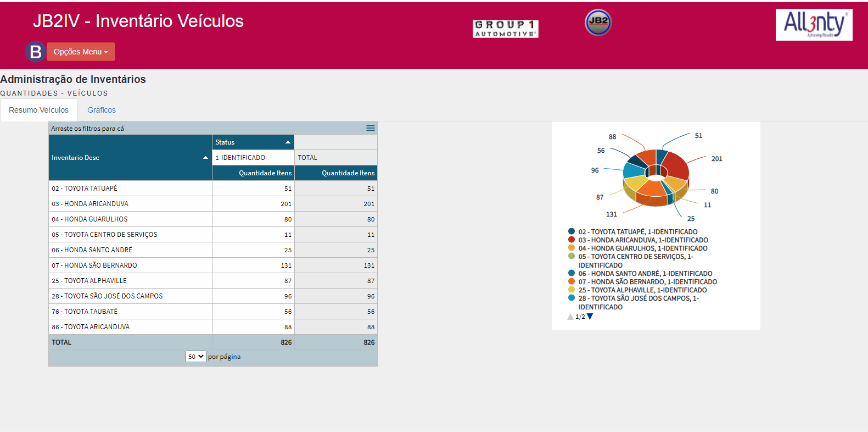Image resolution: width=868 pixels, height=432 pixels.
Task: Click the Group 1 Automotive logo
Action: pos(505,29)
